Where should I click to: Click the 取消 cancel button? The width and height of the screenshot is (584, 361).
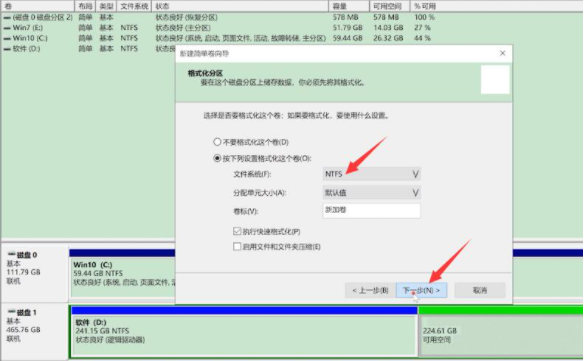pos(480,290)
